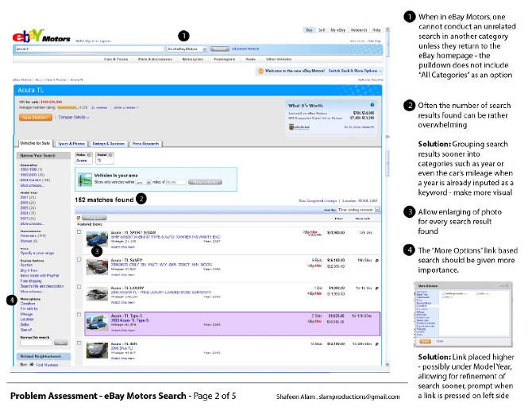Switch to the Price Research tab

[x=145, y=144]
